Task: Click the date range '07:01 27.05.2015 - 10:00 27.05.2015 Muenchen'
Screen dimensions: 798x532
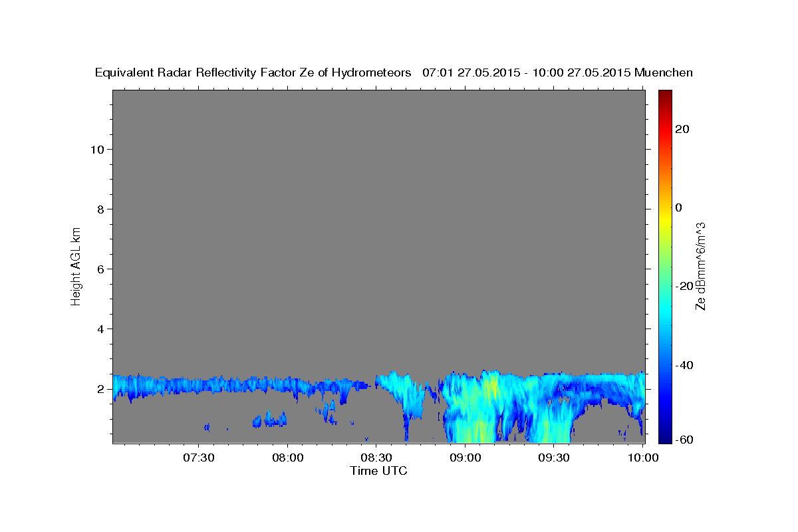Action: [x=557, y=73]
